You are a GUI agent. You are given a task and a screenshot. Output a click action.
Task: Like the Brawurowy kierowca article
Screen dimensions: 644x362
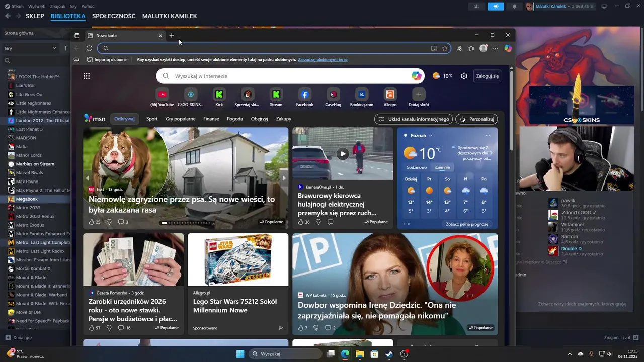[301, 222]
